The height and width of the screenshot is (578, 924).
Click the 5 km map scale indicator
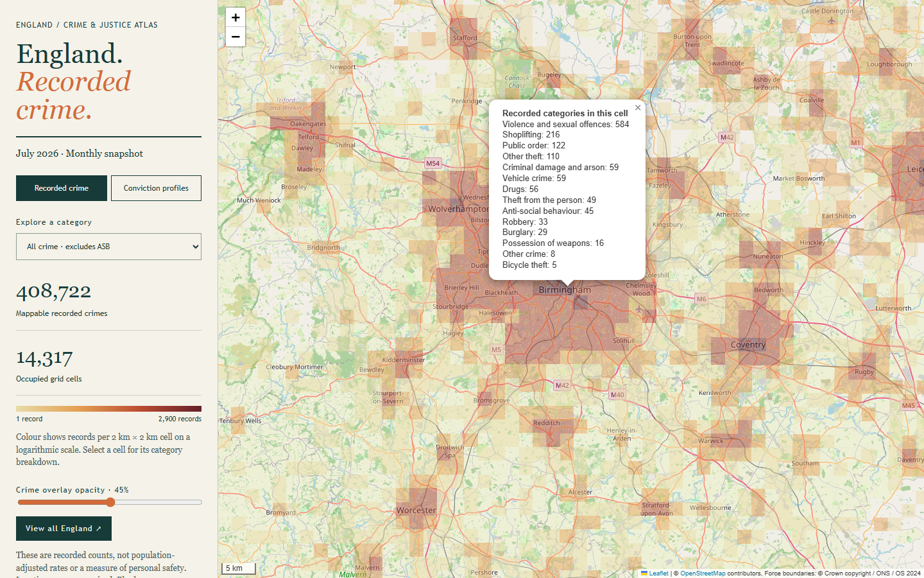(x=239, y=568)
